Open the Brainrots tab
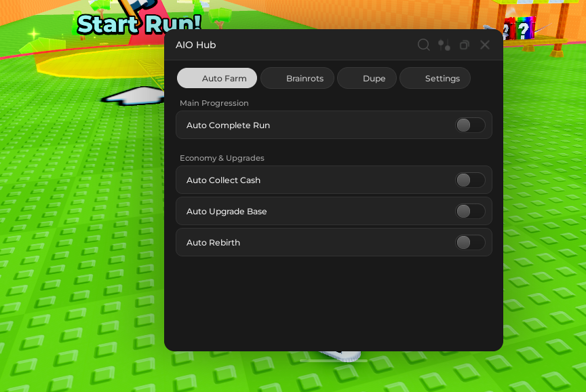Screen dimensions: 586x392 [298, 78]
